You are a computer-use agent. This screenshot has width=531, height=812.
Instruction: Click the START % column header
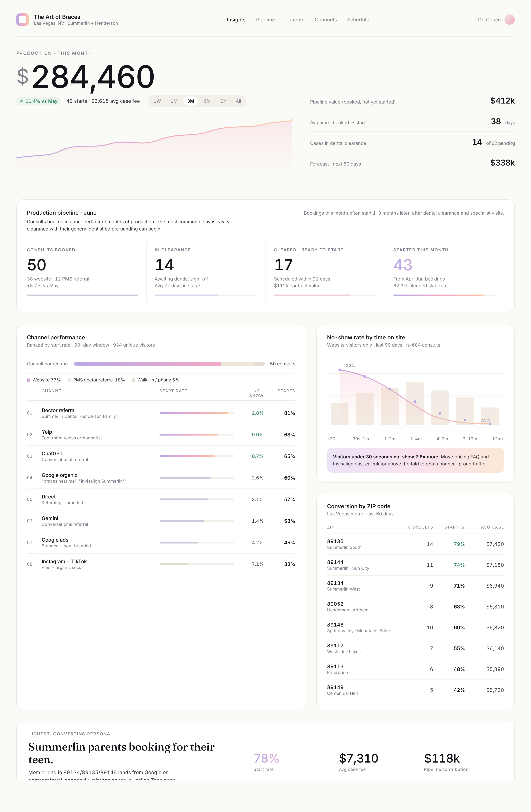click(x=454, y=527)
